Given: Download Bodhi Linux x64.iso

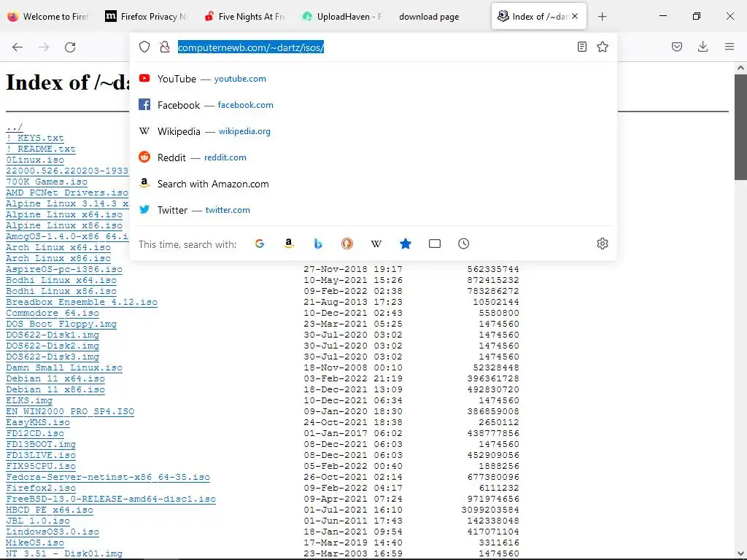Looking at the screenshot, I should click(x=61, y=281).
